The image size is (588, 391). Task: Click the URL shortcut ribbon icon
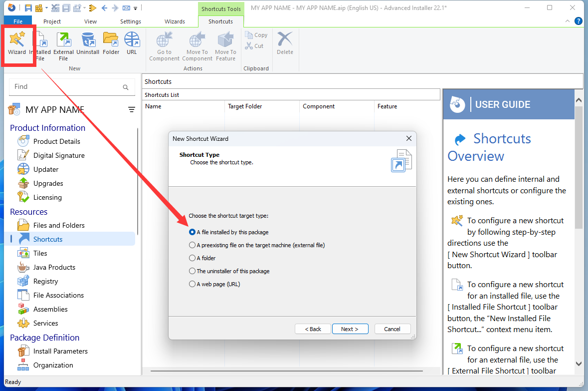132,43
